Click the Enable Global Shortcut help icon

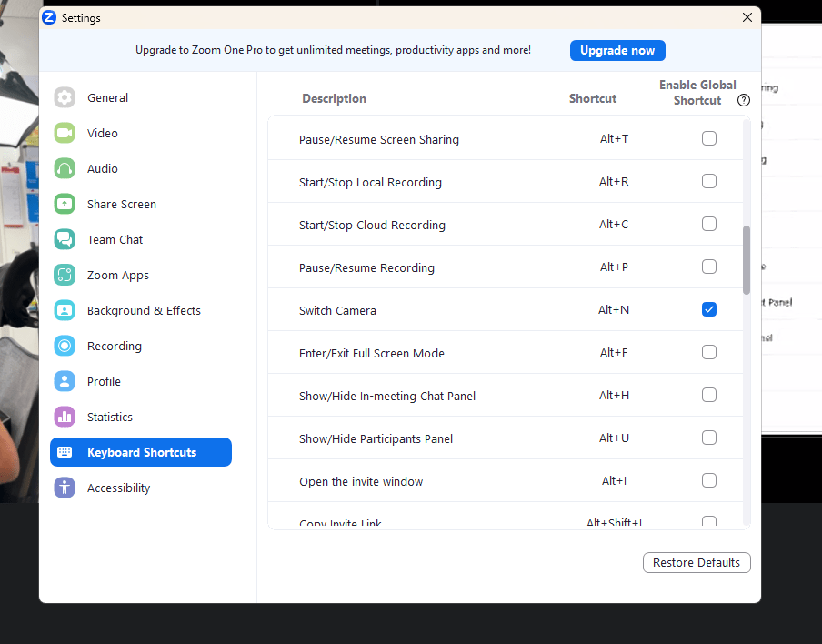pyautogui.click(x=744, y=100)
